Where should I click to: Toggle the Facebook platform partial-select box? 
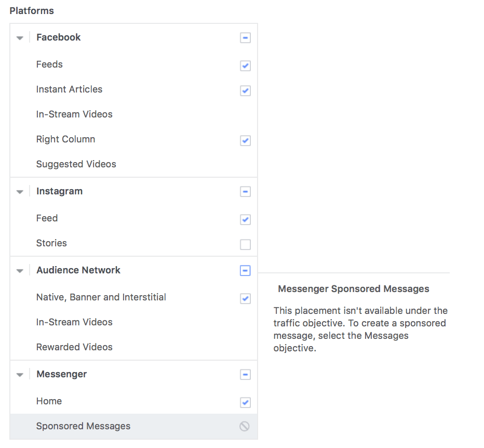[245, 38]
